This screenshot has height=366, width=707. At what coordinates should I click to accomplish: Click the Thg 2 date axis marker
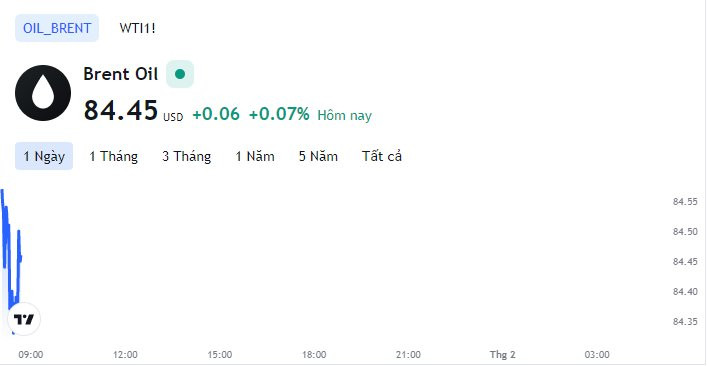coord(502,354)
